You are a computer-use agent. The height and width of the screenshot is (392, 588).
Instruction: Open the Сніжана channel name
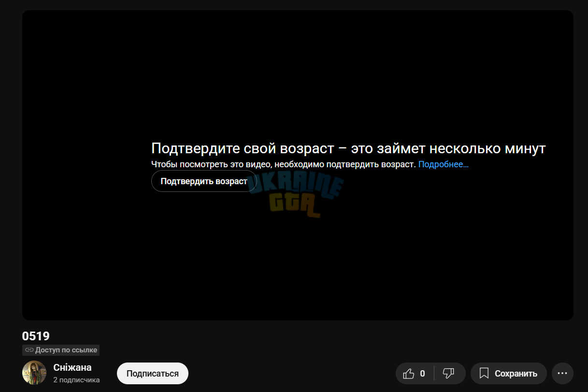(x=72, y=367)
